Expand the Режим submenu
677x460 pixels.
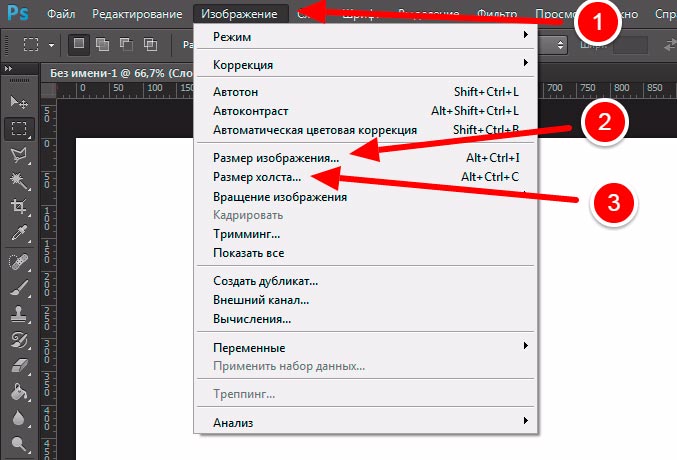tap(366, 36)
